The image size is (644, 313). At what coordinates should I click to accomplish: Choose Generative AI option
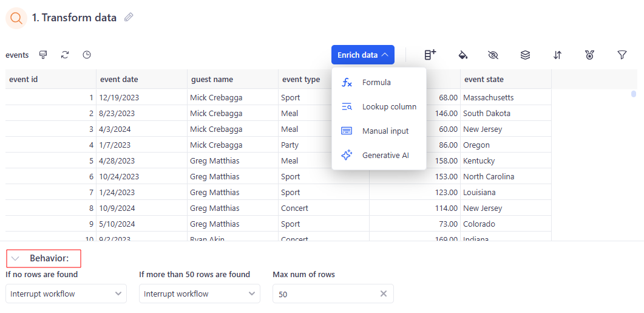pyautogui.click(x=379, y=156)
